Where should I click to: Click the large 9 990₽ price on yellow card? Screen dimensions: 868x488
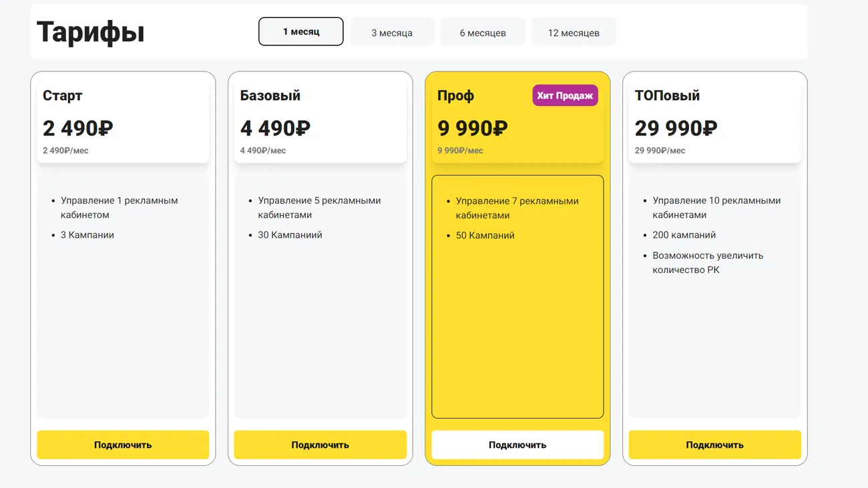coord(473,128)
